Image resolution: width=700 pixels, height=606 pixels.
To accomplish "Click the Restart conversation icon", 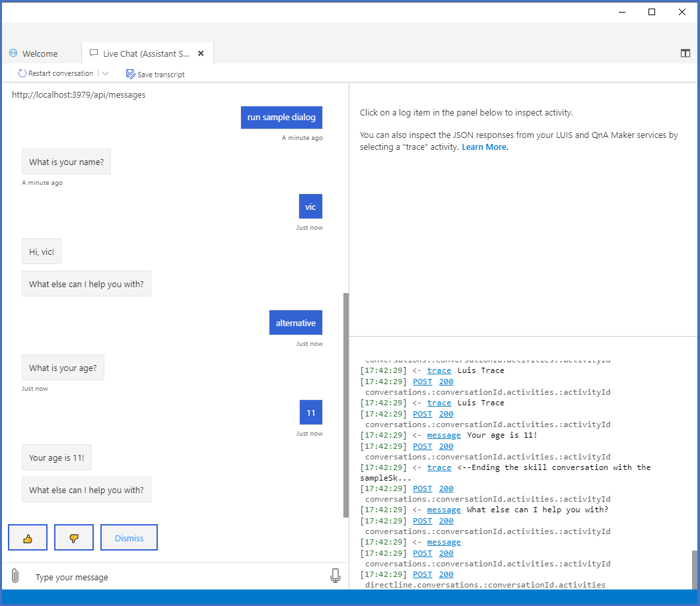I will tap(22, 73).
